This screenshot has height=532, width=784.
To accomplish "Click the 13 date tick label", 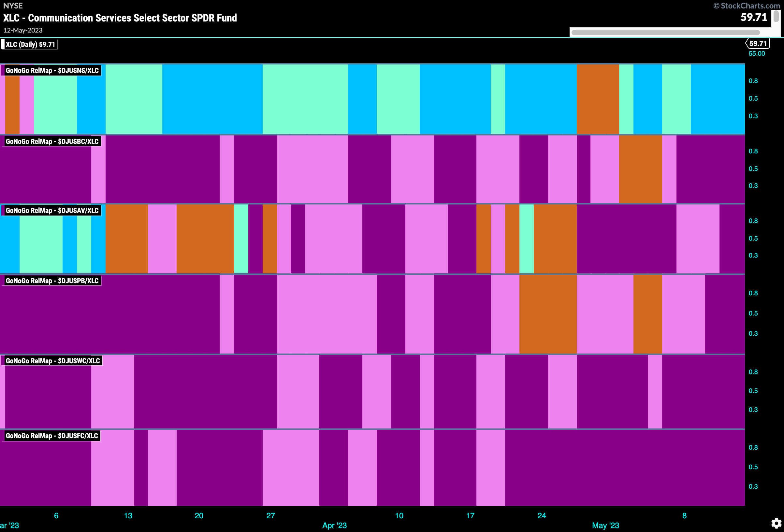I will coord(128,515).
